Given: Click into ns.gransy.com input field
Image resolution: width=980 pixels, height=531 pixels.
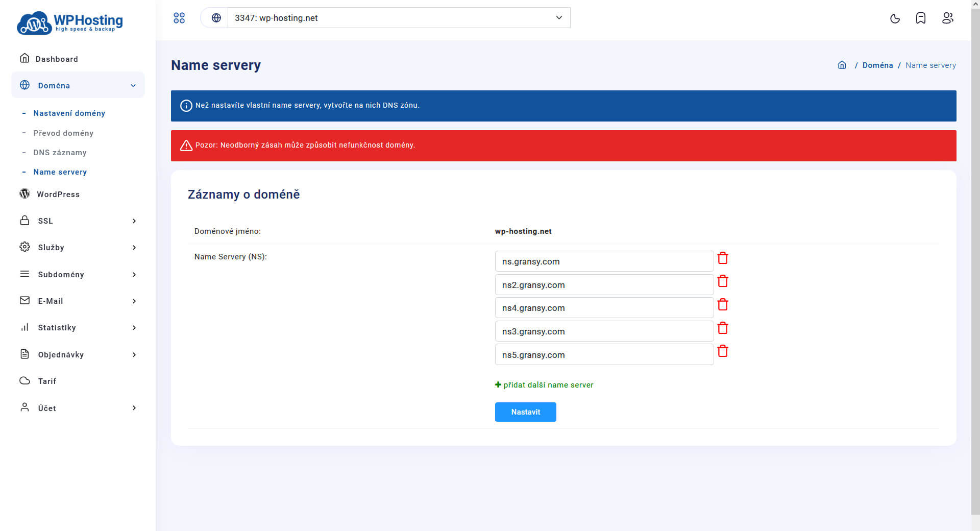Looking at the screenshot, I should pyautogui.click(x=604, y=261).
